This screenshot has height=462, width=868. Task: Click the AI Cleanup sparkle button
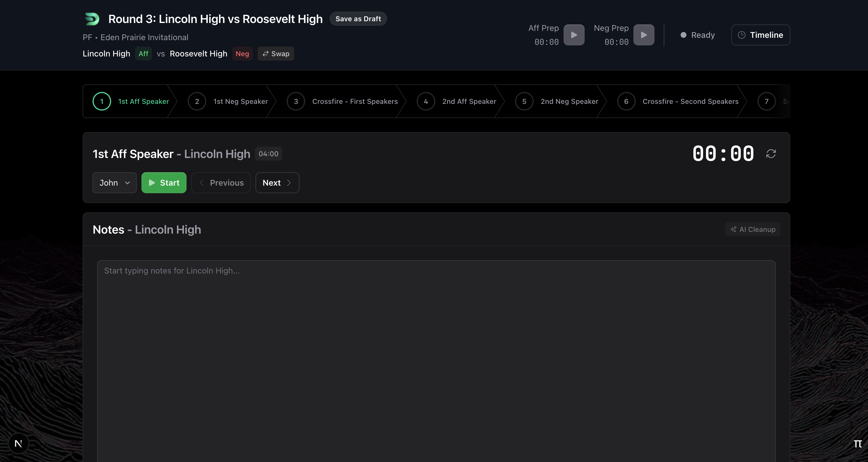coord(753,230)
